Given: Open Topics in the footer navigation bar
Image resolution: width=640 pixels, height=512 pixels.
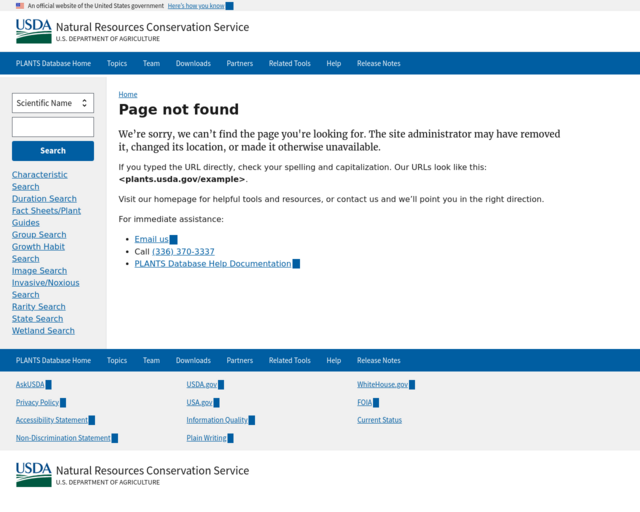Looking at the screenshot, I should [x=117, y=361].
